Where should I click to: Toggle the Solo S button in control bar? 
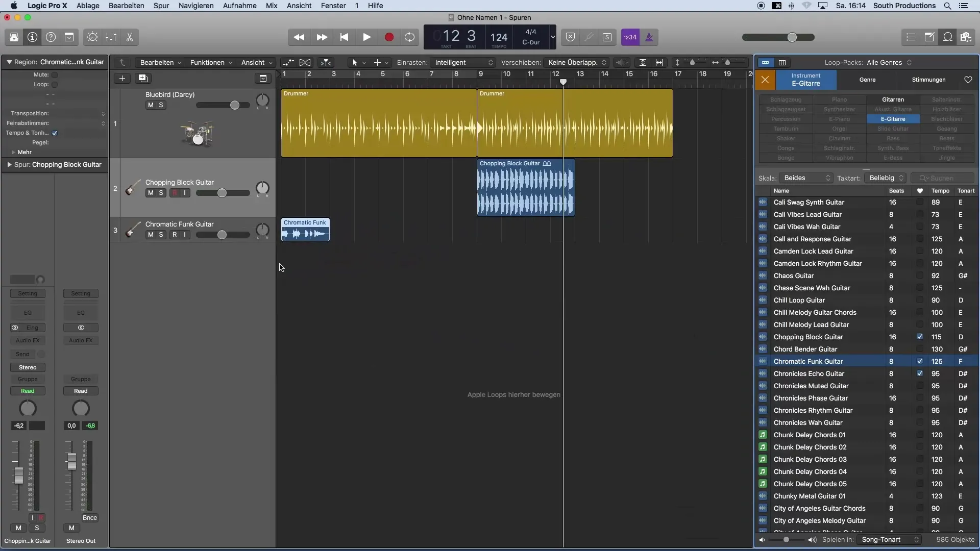[607, 37]
